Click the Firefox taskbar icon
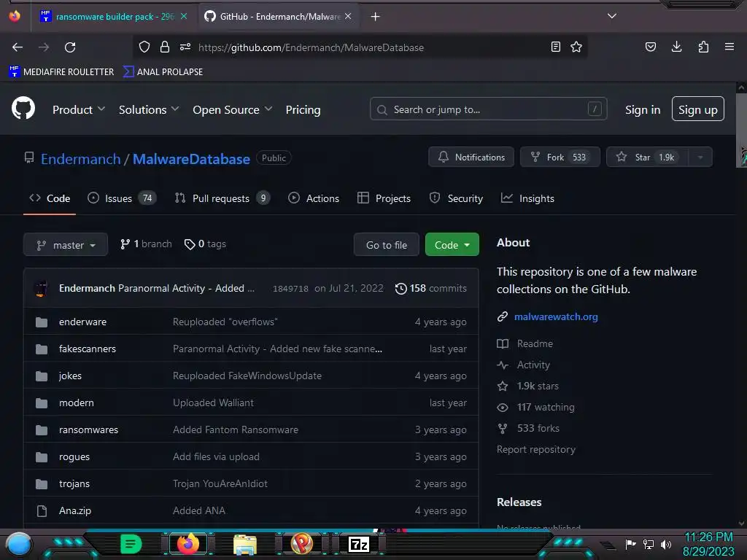The image size is (747, 560). pyautogui.click(x=187, y=544)
